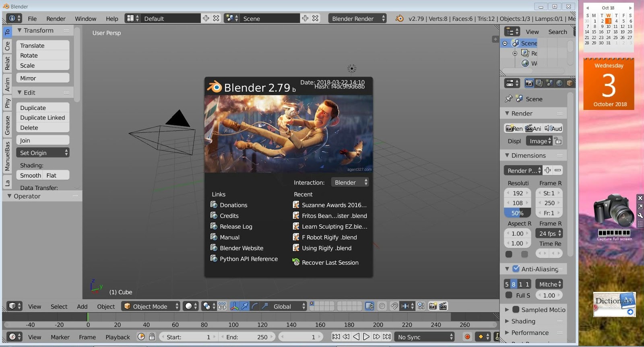Open viewport shading mode selector

click(191, 306)
